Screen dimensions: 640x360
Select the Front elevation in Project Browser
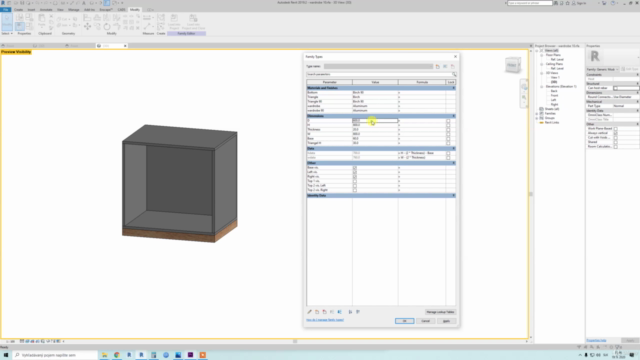pyautogui.click(x=554, y=96)
